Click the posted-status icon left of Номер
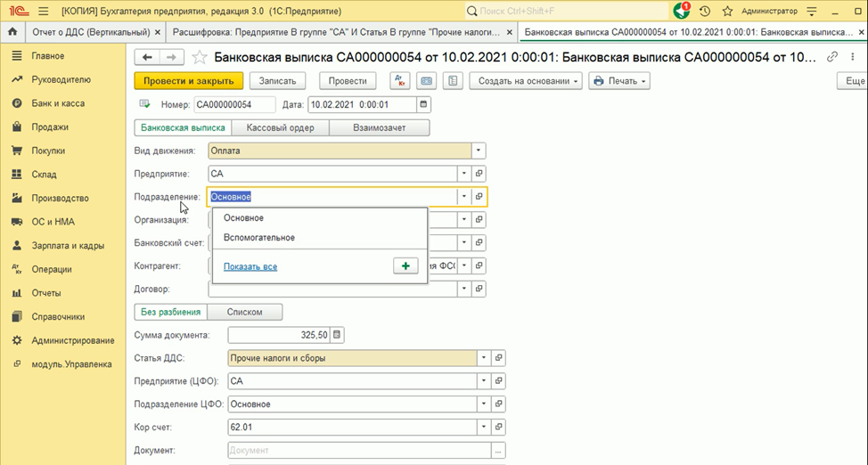868x465 pixels. 145,104
